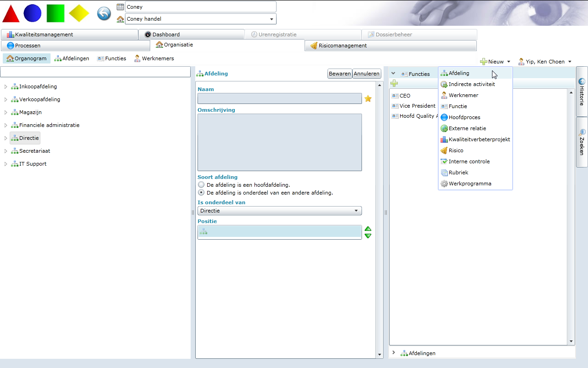
Task: Click the Rubriek icon in the menu
Action: coord(444,172)
